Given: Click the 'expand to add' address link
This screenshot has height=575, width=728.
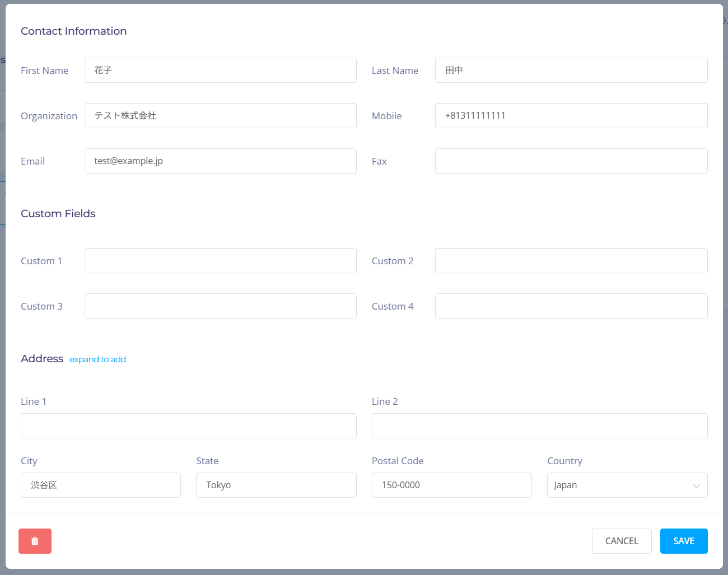Looking at the screenshot, I should pyautogui.click(x=97, y=359).
